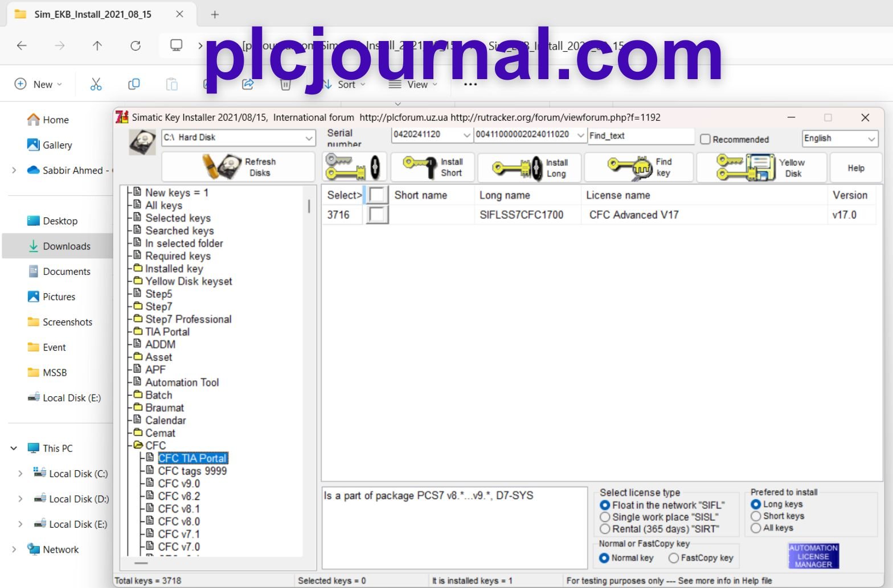Viewport: 893px width, 588px height.
Task: Select CFC TIA Portal tree entry
Action: point(192,458)
